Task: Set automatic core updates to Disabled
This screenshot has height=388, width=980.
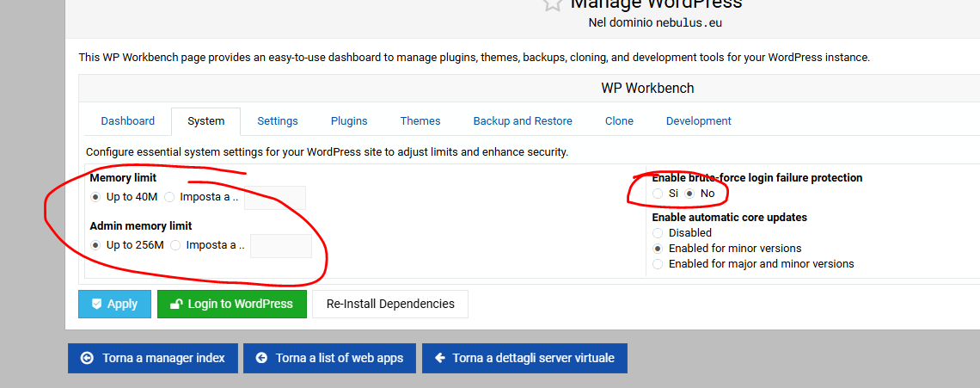Action: click(658, 232)
